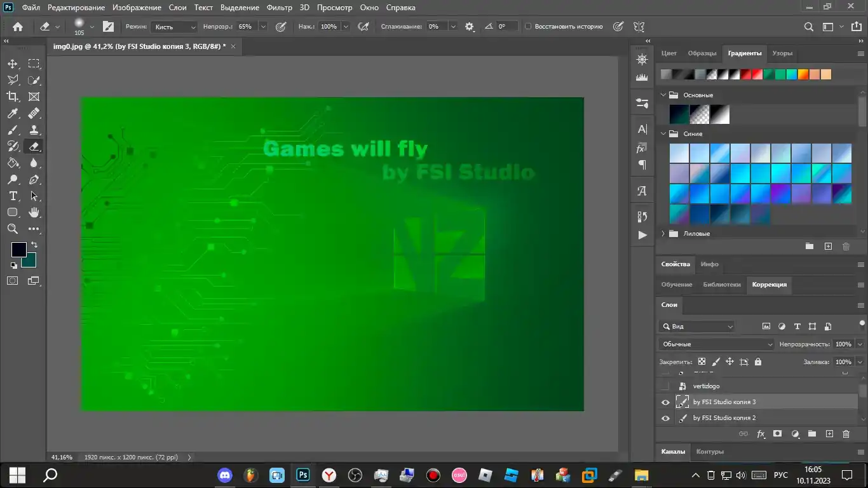The image size is (868, 488).
Task: Click the create new layer icon
Action: (x=829, y=434)
